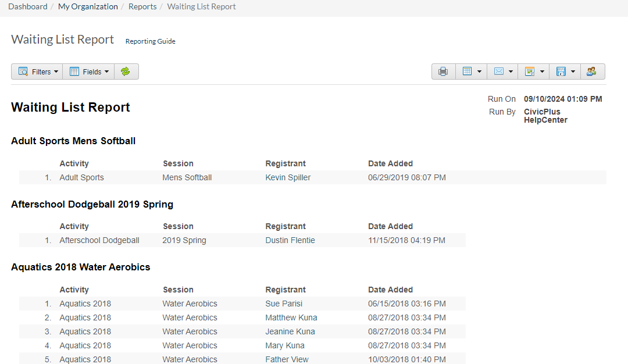Open registrant Matthew Kuna
This screenshot has width=628, height=364.
291,317
